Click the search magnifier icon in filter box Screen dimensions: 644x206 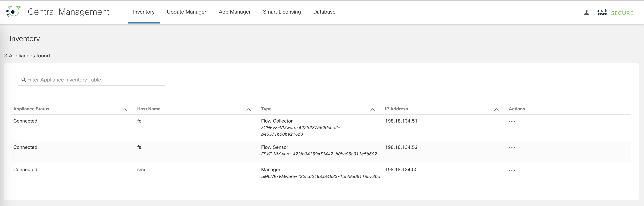click(24, 80)
